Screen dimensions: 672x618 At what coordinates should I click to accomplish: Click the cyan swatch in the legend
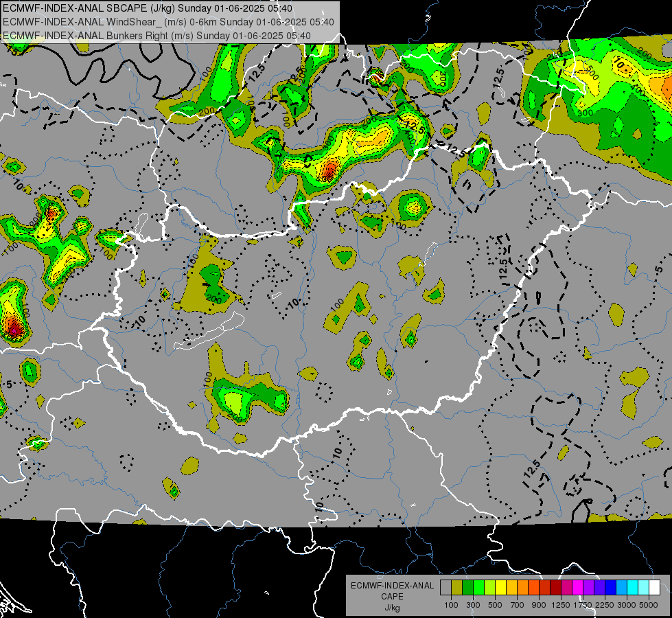(632, 588)
